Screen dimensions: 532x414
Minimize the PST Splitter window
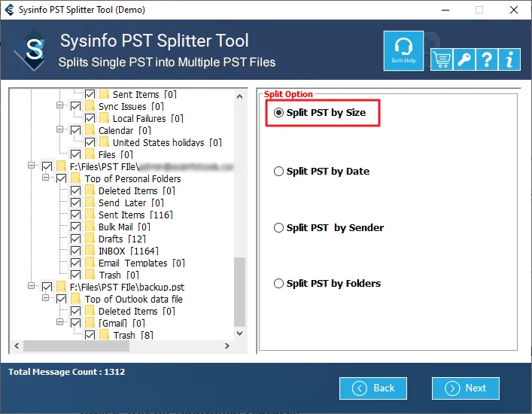445,10
